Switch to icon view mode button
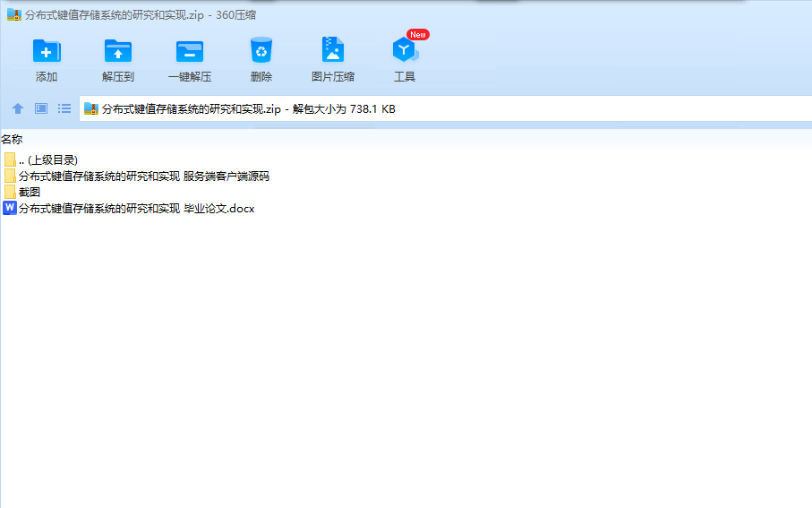This screenshot has width=812, height=508. 41,108
